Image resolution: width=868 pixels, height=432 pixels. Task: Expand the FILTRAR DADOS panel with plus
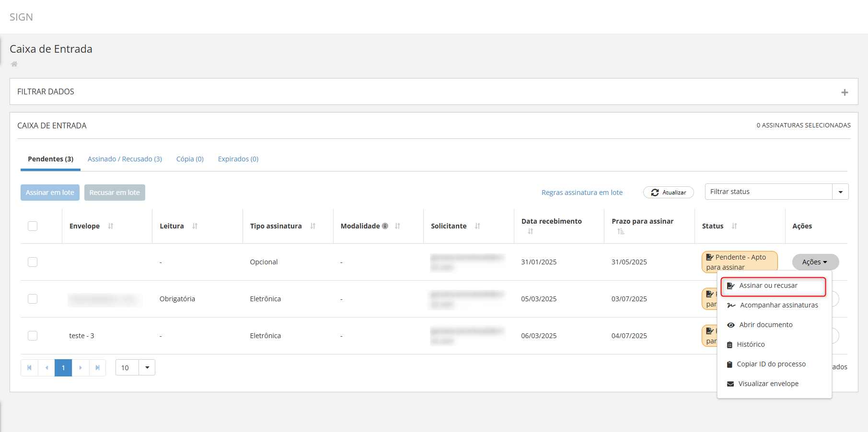[845, 92]
